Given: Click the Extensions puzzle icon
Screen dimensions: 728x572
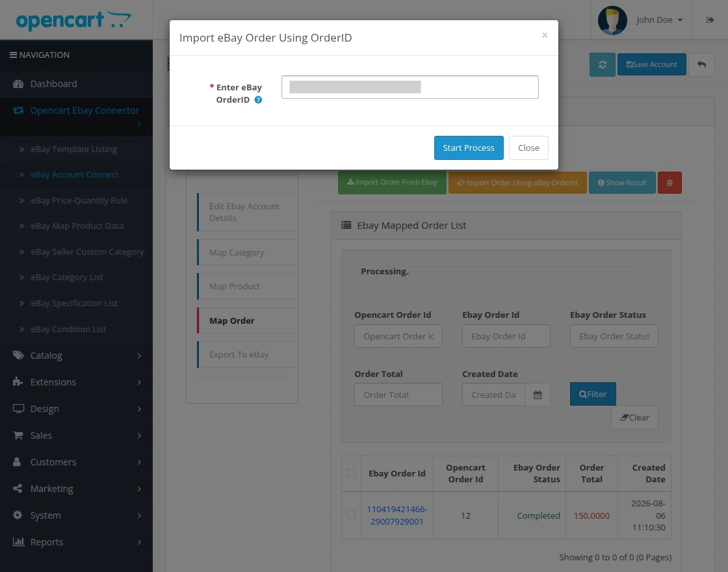Looking at the screenshot, I should point(18,382).
